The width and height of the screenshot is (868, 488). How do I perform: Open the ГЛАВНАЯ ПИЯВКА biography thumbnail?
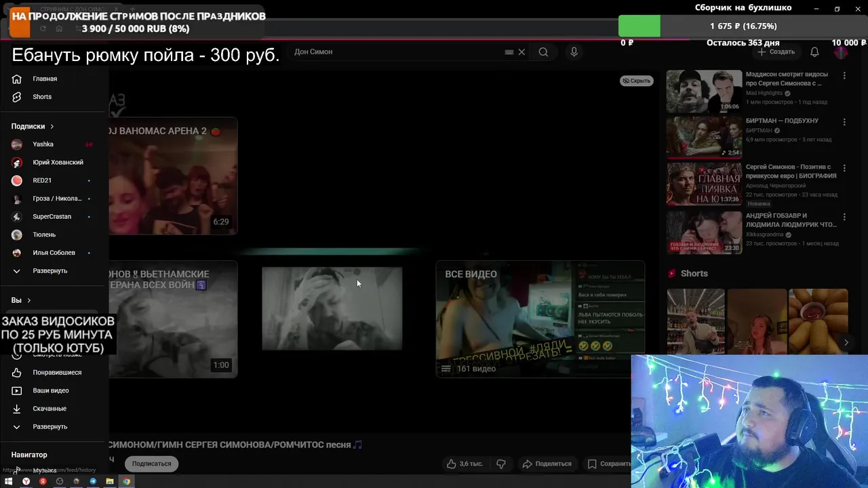coord(704,184)
